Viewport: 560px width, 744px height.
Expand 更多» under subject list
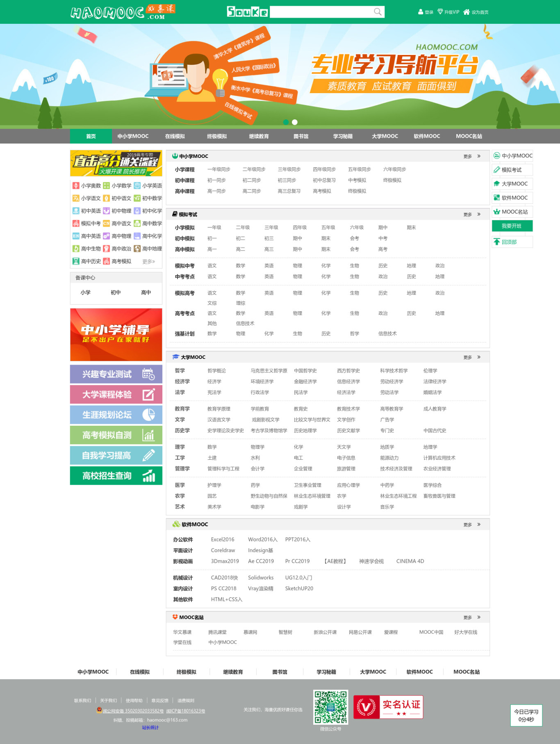[x=149, y=262]
